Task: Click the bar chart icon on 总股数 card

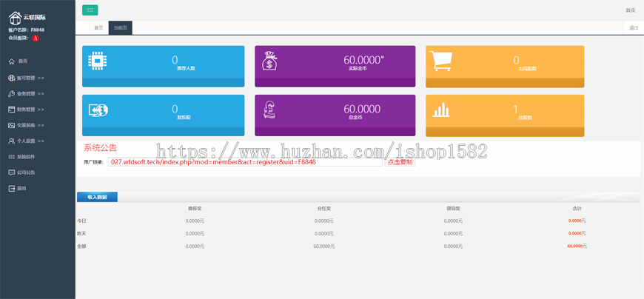Action: pyautogui.click(x=440, y=110)
